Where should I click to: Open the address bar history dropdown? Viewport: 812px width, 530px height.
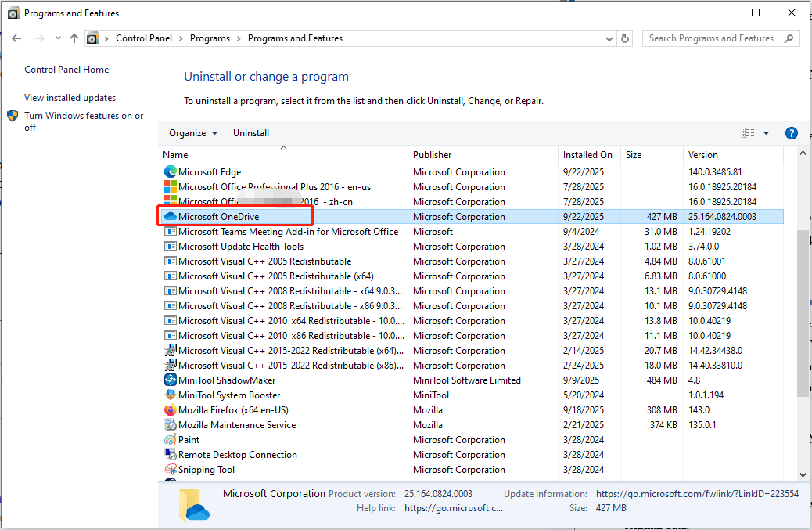tap(609, 38)
